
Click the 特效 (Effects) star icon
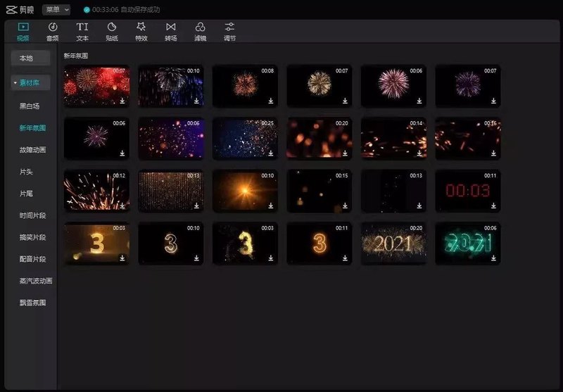141,27
